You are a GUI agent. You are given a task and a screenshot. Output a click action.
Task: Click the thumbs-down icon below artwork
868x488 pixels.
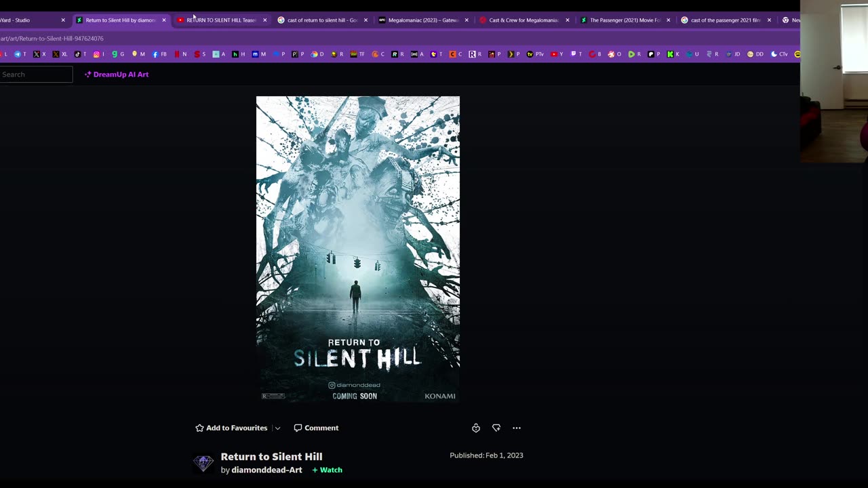coord(496,428)
